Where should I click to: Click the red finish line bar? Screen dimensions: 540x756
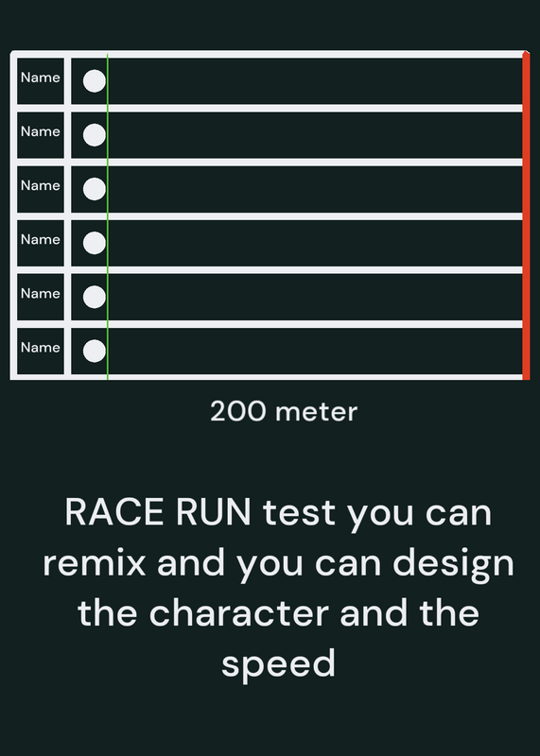pyautogui.click(x=526, y=215)
